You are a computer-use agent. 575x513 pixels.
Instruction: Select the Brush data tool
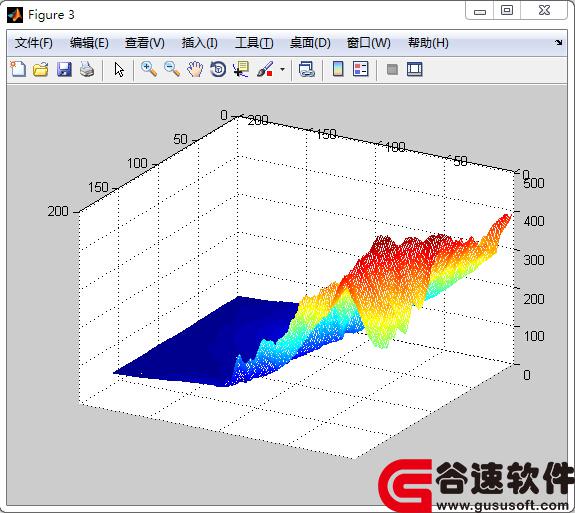click(265, 69)
